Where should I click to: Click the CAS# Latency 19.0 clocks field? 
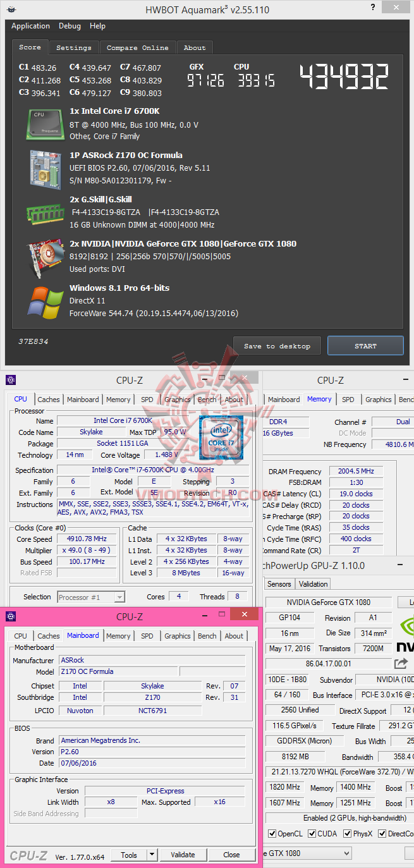(356, 494)
